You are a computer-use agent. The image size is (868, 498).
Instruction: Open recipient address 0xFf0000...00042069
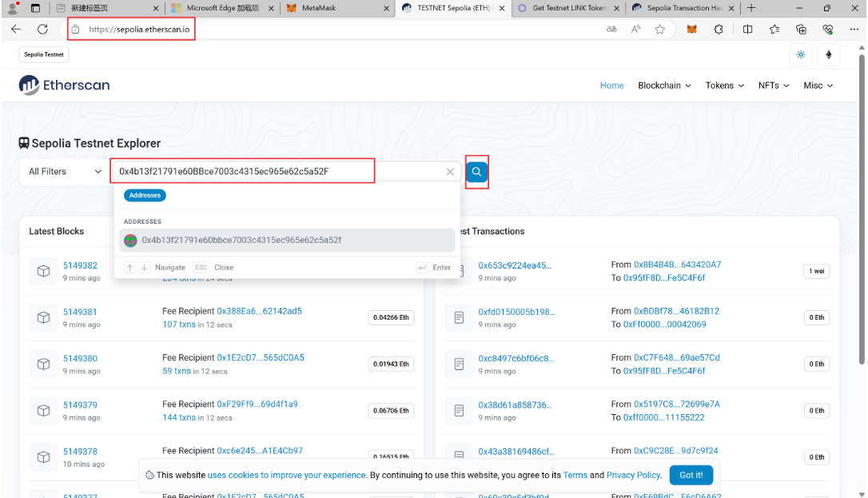coord(665,325)
